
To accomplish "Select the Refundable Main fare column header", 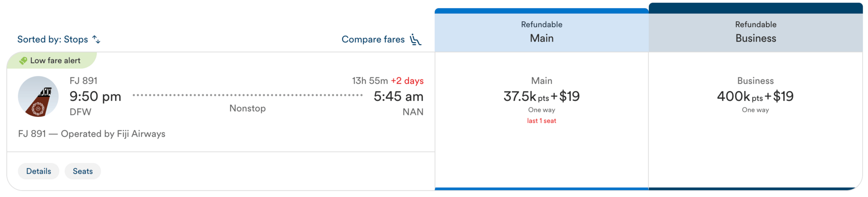I will 542,32.
